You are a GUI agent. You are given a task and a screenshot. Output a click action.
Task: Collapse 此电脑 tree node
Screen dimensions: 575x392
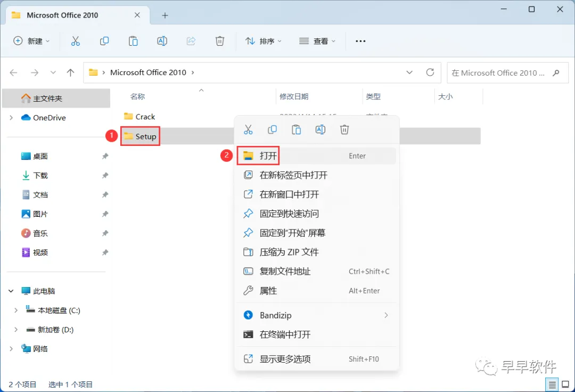pyautogui.click(x=11, y=291)
